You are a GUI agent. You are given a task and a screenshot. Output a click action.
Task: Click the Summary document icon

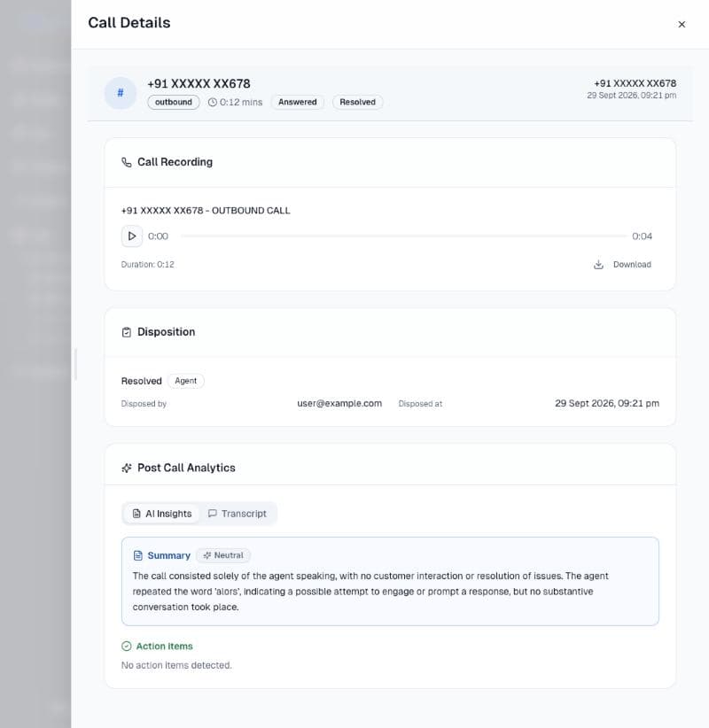pyautogui.click(x=138, y=555)
